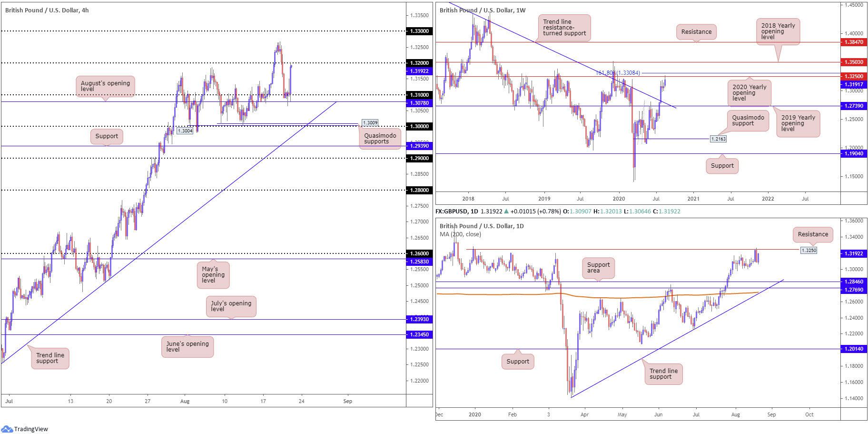Screen dimensions: 868x434
Task: Click the blue 1.29390 support price tag
Action: pos(419,146)
